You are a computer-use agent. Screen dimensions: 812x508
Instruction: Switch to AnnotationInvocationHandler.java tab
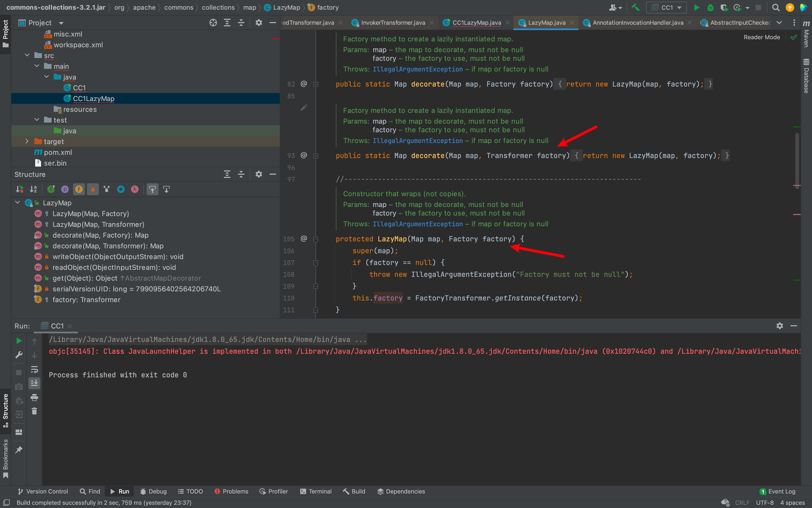pyautogui.click(x=637, y=23)
